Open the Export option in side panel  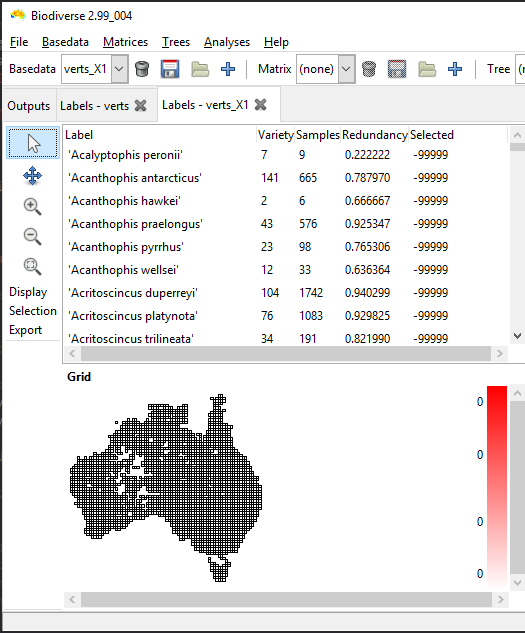(25, 330)
